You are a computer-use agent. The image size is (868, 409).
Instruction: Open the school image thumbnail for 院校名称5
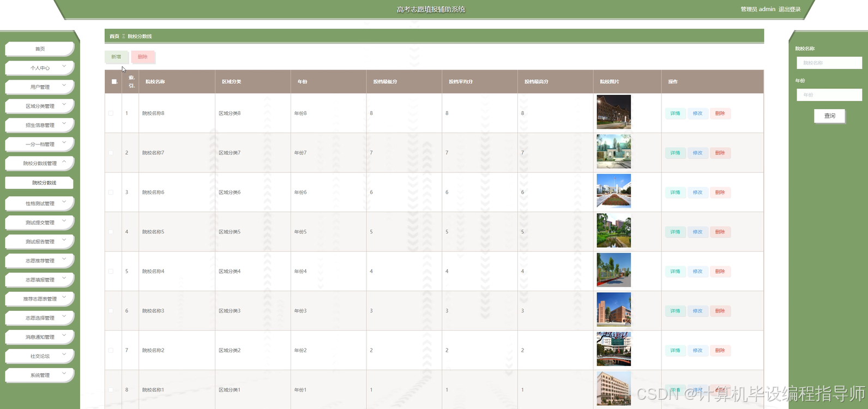coord(614,231)
